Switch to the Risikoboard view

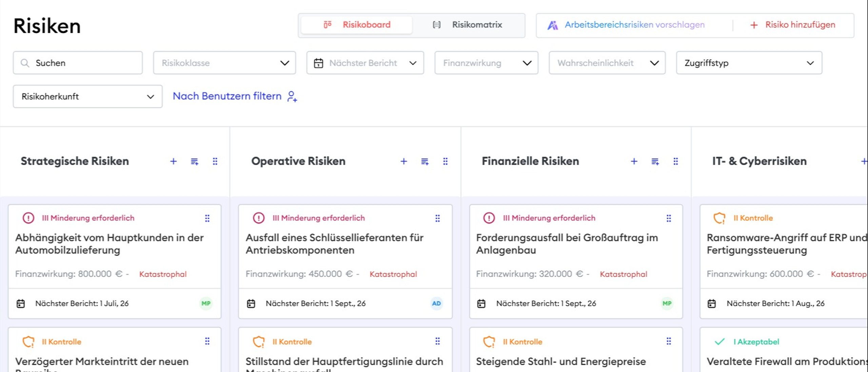pyautogui.click(x=357, y=25)
